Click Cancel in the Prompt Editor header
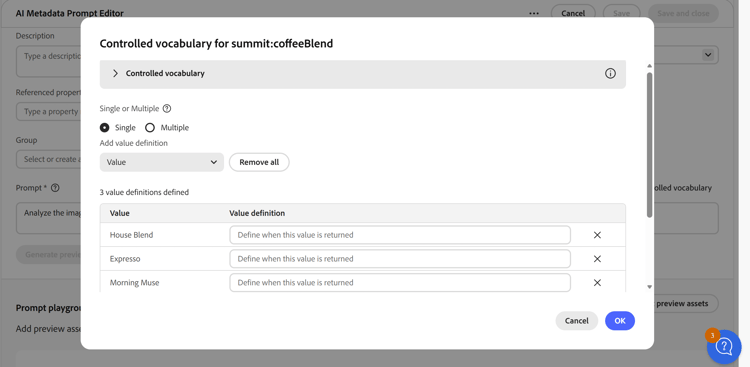This screenshot has height=367, width=750. pos(573,13)
